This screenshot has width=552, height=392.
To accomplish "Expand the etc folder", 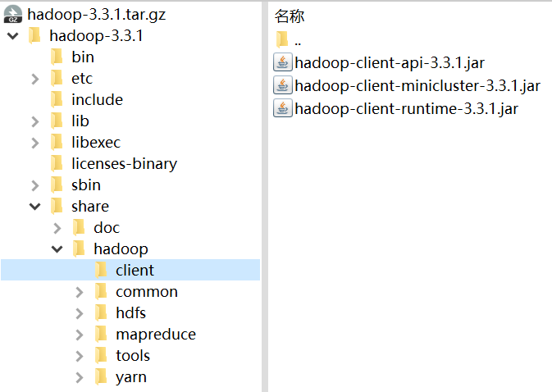I will point(35,79).
